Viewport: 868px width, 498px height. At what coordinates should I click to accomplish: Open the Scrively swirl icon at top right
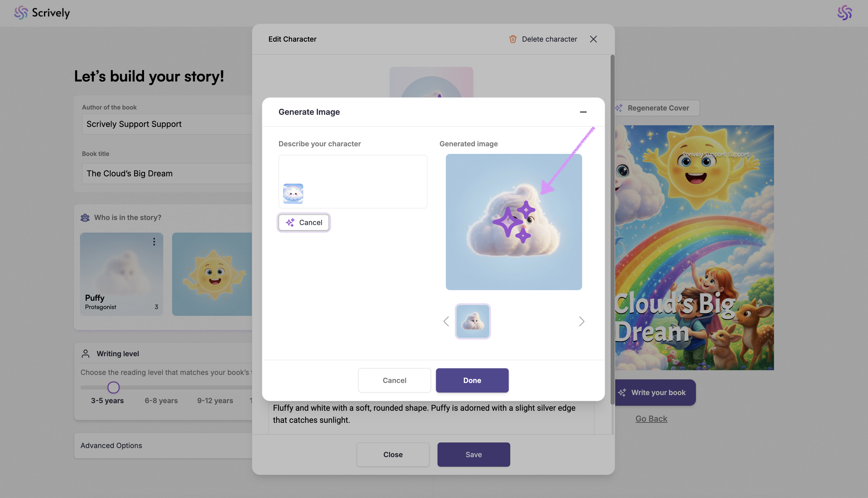(844, 13)
